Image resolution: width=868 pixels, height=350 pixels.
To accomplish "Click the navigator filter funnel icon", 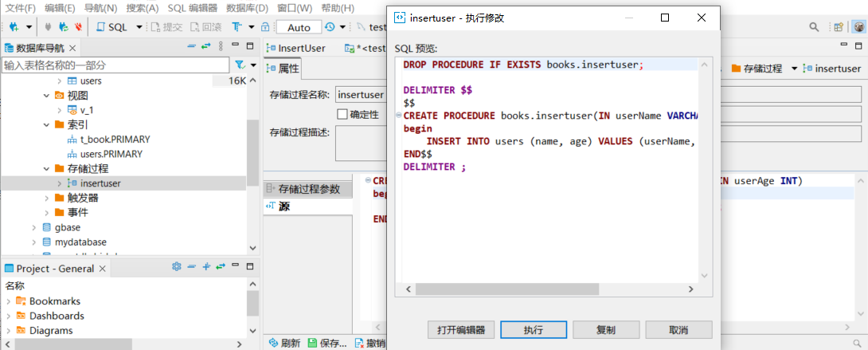I will 239,65.
